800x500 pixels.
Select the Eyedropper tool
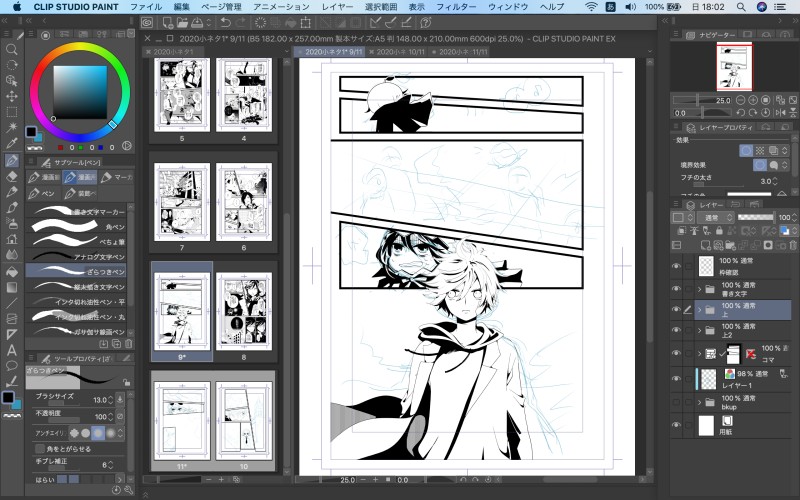(x=11, y=143)
